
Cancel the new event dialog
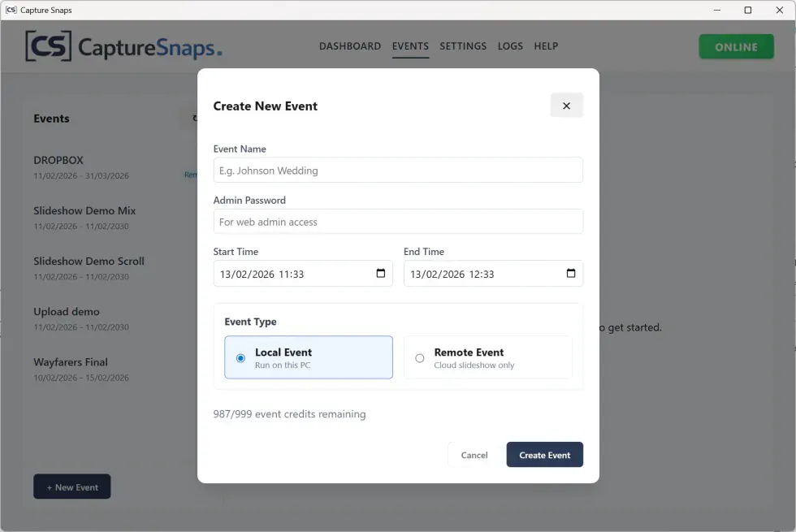coord(474,455)
